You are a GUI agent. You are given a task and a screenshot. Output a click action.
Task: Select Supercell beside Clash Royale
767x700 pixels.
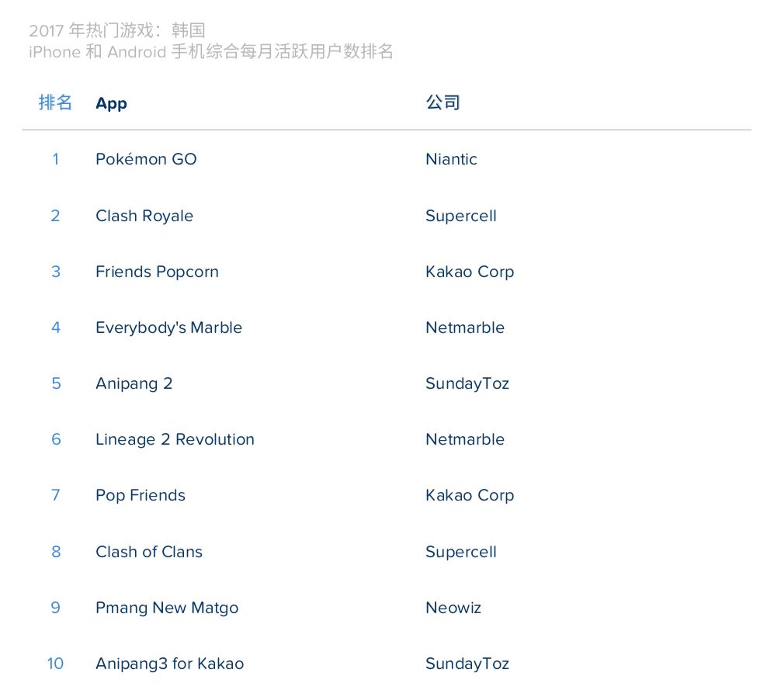460,216
